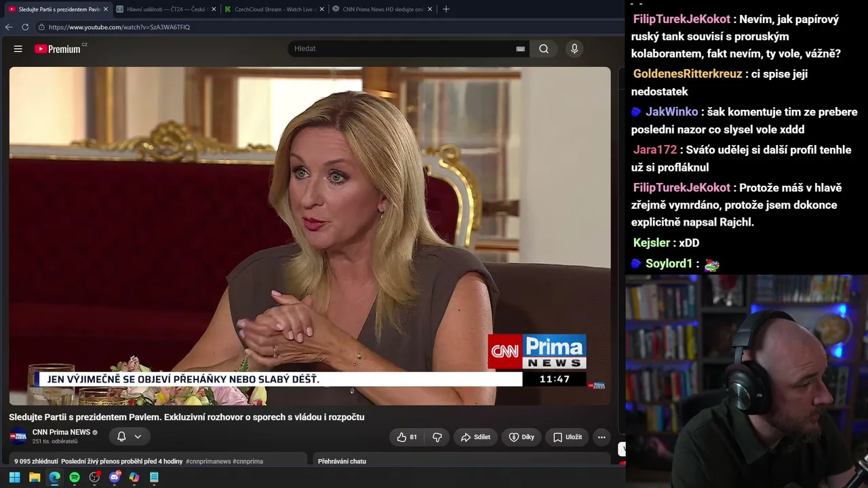Click chat username Kejsler
This screenshot has height=488, width=868.
[x=652, y=243]
